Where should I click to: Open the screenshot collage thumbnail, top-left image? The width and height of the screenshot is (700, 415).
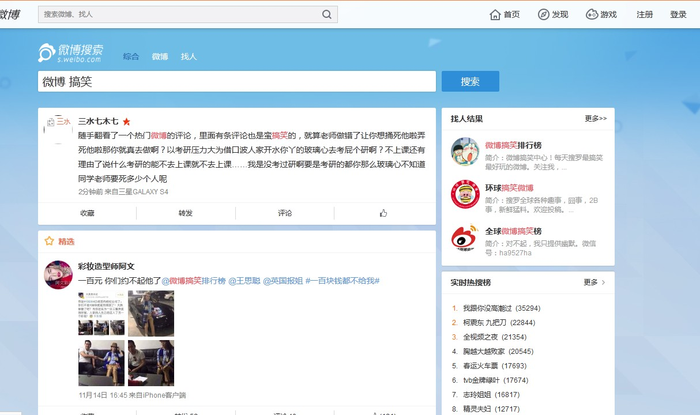click(101, 313)
